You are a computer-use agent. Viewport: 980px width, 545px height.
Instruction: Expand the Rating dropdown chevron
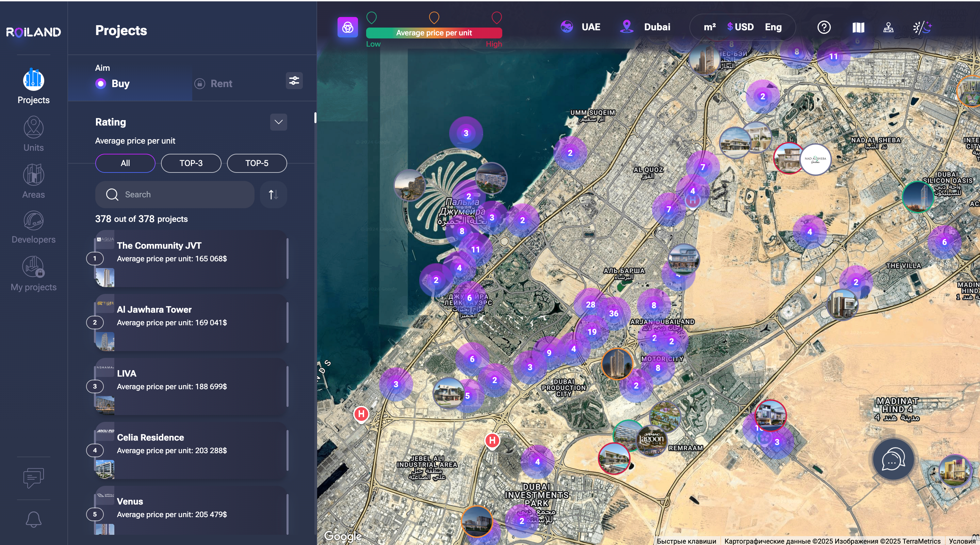point(278,122)
